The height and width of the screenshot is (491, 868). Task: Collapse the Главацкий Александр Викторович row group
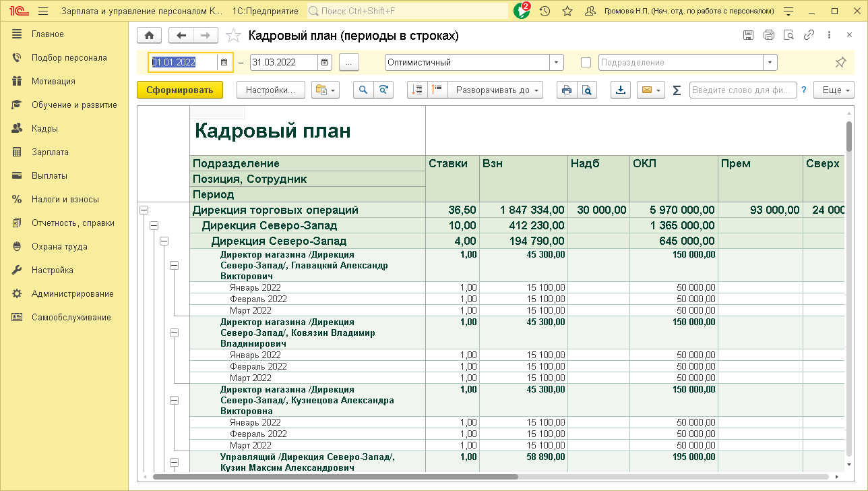click(174, 266)
